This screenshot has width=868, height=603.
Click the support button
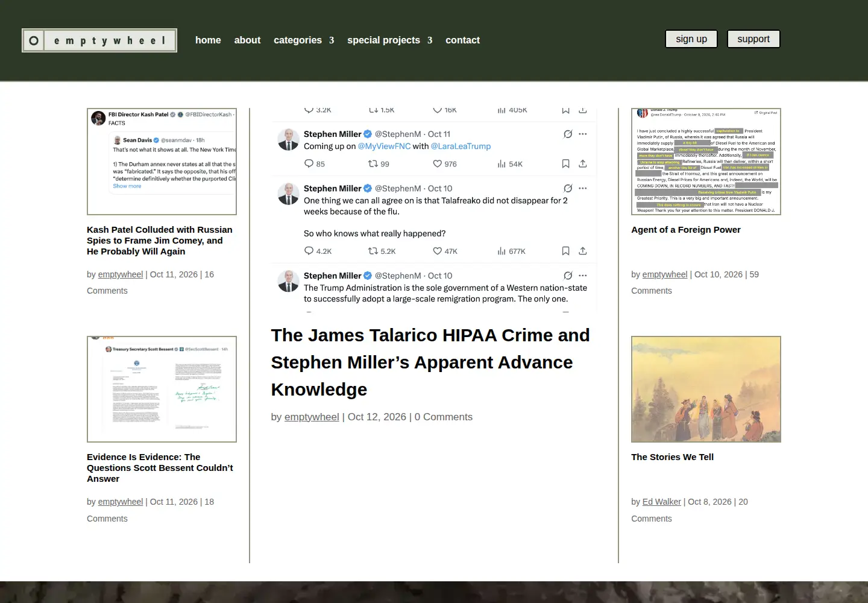click(x=753, y=39)
